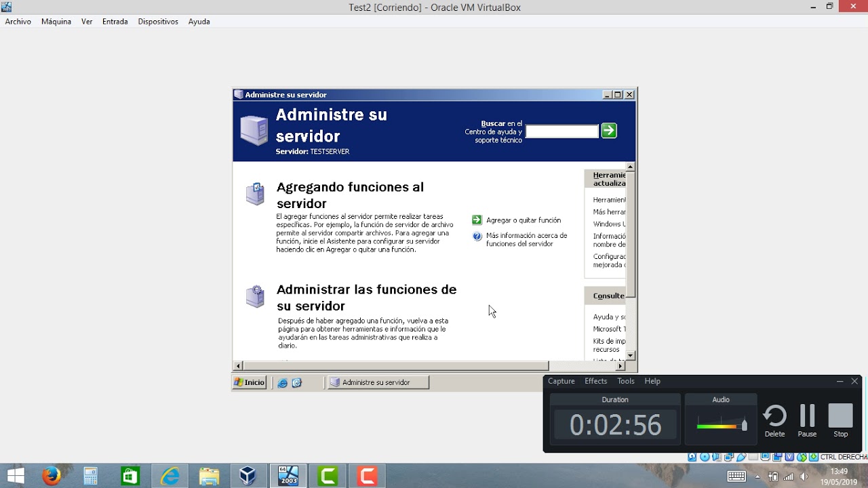The height and width of the screenshot is (488, 868).
Task: Click Más información acerca de funciones link
Action: [x=526, y=240]
